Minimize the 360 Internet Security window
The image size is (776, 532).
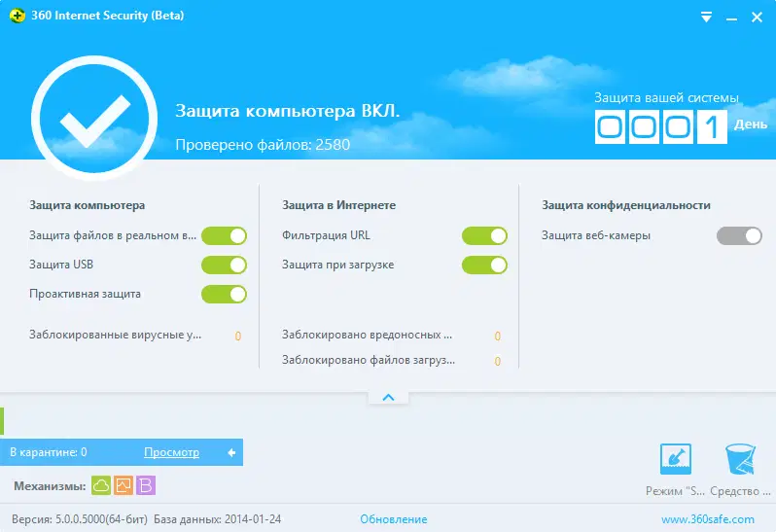[731, 18]
